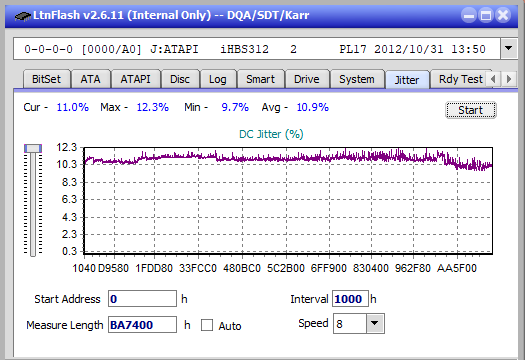
Task: Close the LtnFlash window
Action: 503,15
